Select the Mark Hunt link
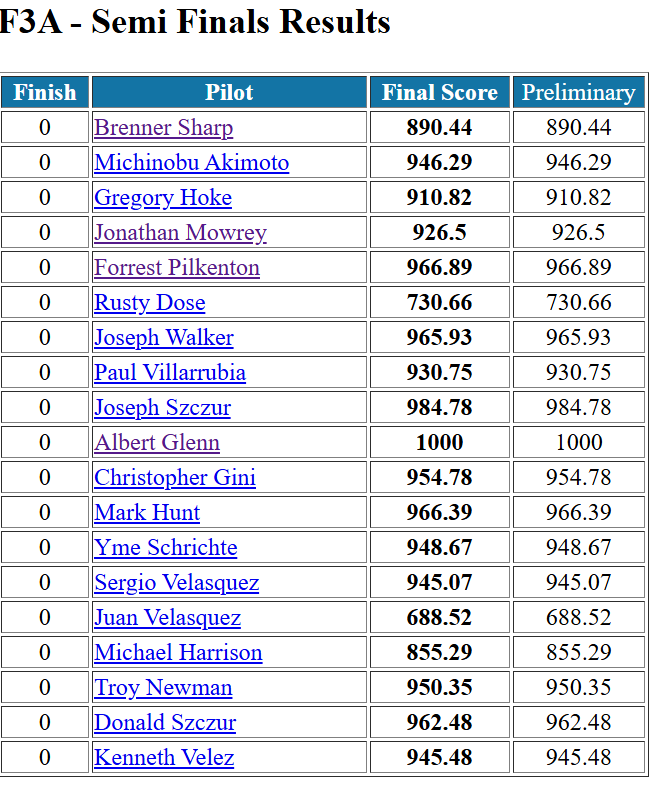The width and height of the screenshot is (663, 788). click(x=146, y=513)
